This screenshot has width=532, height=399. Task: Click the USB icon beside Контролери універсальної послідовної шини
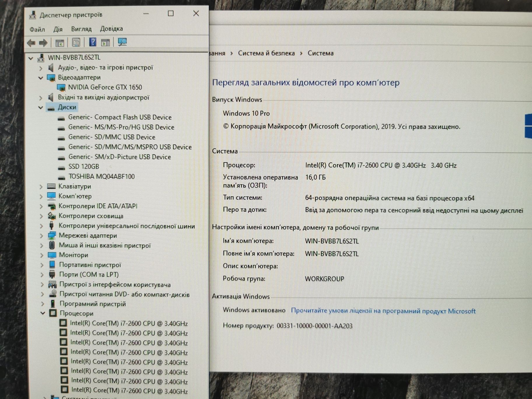[x=52, y=225]
